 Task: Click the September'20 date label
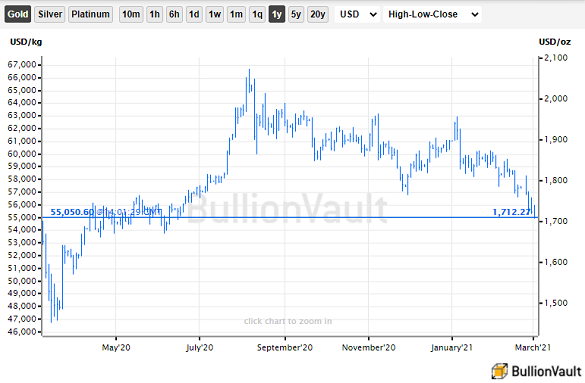pyautogui.click(x=285, y=348)
